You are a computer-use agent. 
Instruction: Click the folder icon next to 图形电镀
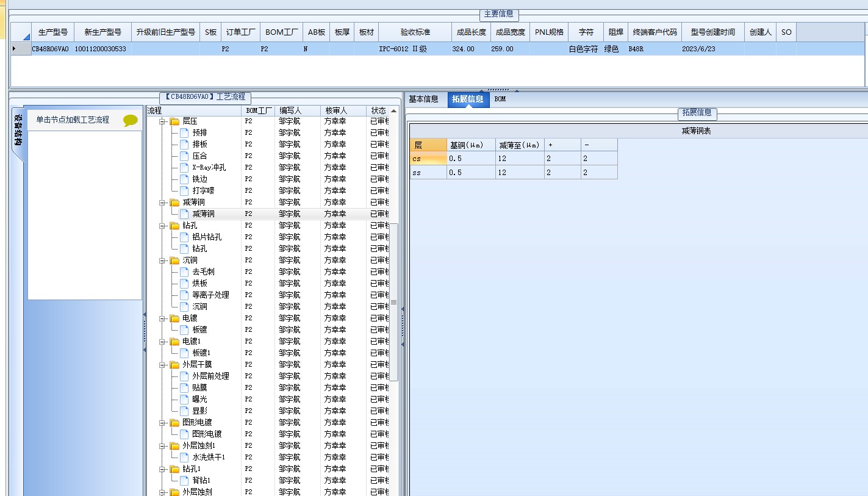(x=175, y=423)
